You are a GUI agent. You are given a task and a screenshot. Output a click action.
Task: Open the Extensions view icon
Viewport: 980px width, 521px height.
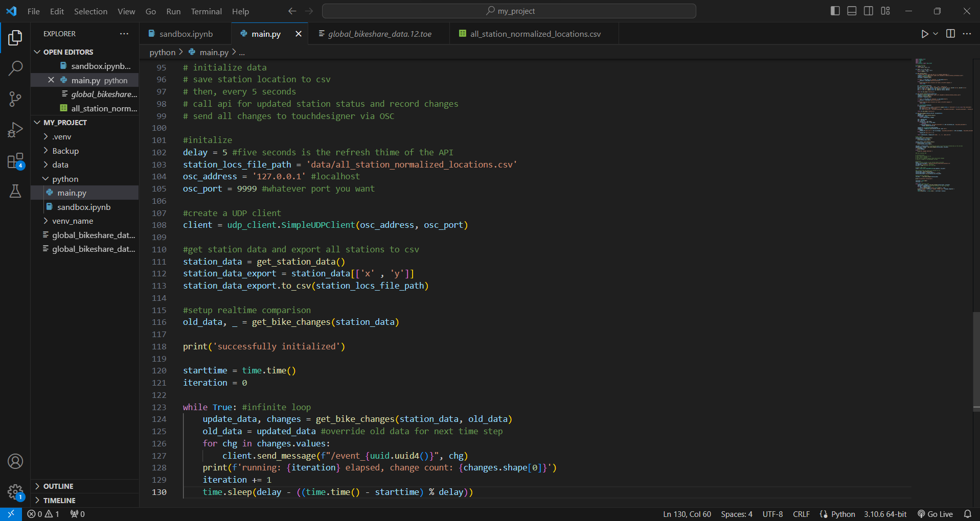15,161
